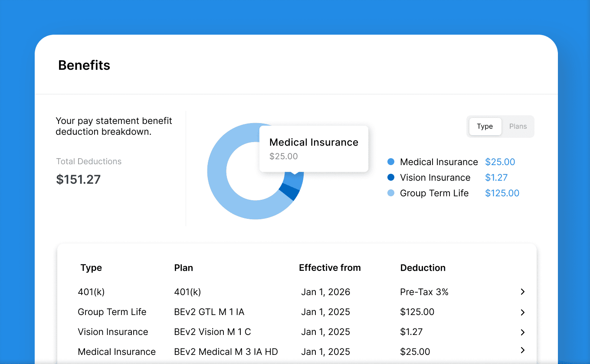Toggle between Type and Plans segmented control
This screenshot has width=590, height=364.
(501, 126)
